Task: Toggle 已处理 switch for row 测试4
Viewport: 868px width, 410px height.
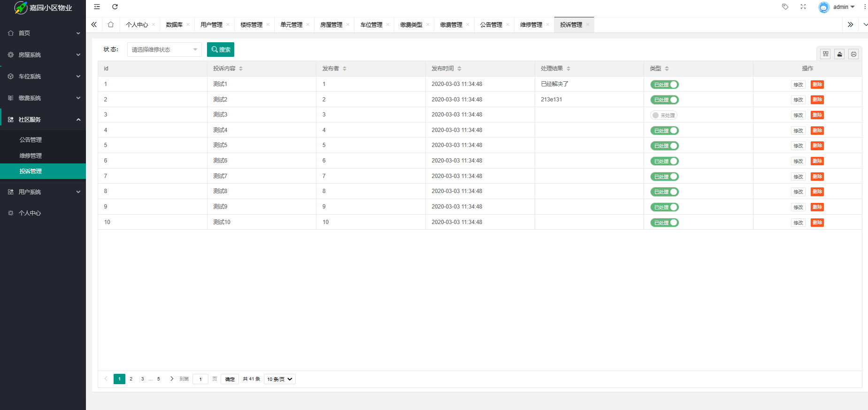Action: (664, 131)
